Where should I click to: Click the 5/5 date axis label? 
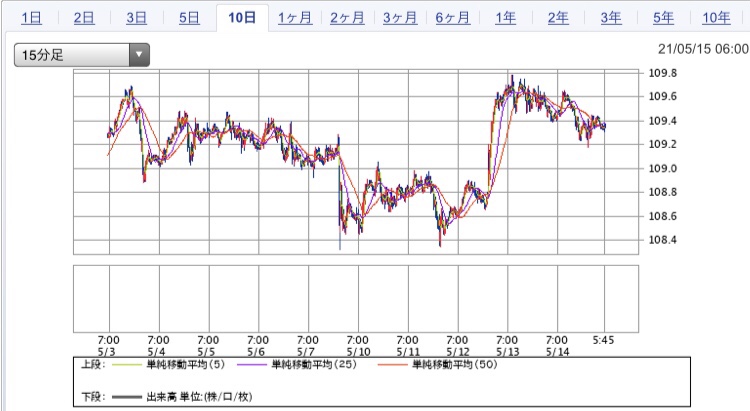(x=206, y=352)
